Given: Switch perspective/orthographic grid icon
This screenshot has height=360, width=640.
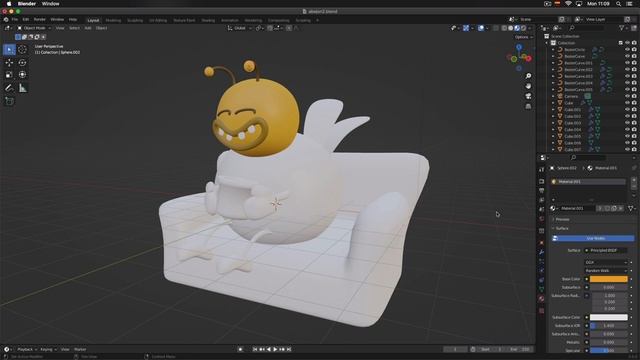Looking at the screenshot, I should pyautogui.click(x=528, y=107).
